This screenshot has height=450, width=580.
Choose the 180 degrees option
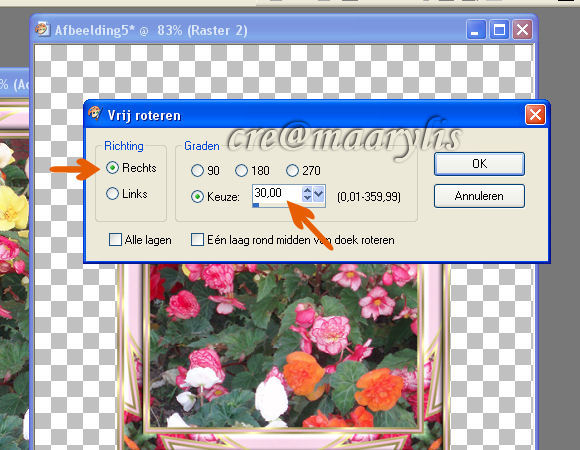coord(241,170)
